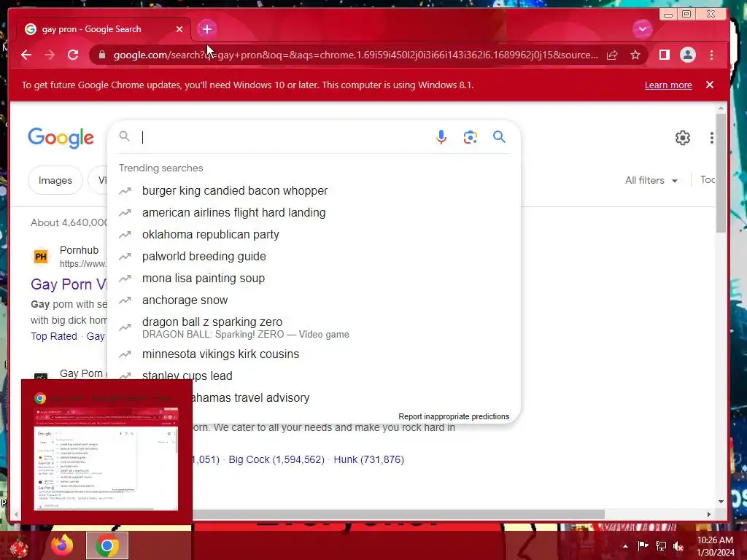This screenshot has height=560, width=747.
Task: Click the Chrome back arrow button
Action: 26,55
